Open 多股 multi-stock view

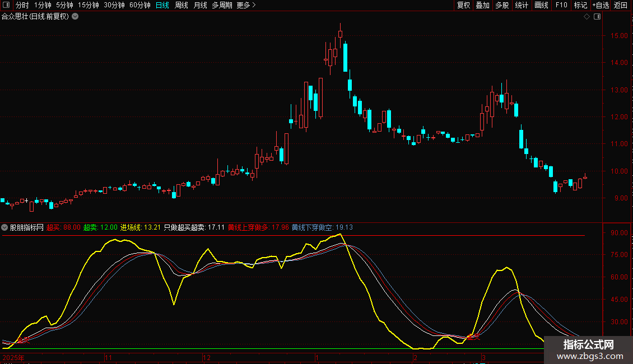(502, 5)
